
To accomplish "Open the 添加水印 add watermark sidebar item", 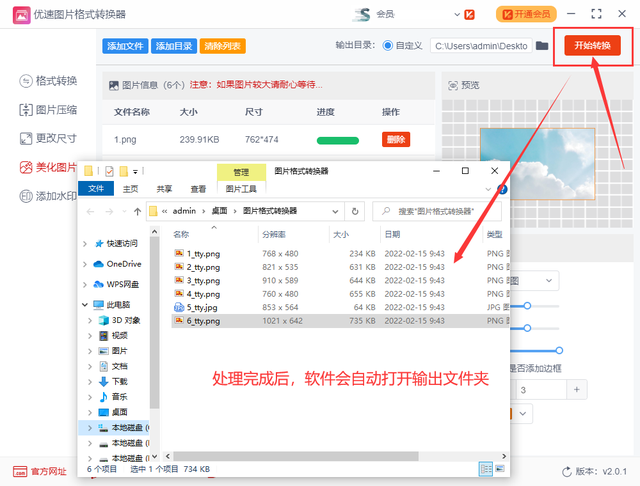I will 48,196.
